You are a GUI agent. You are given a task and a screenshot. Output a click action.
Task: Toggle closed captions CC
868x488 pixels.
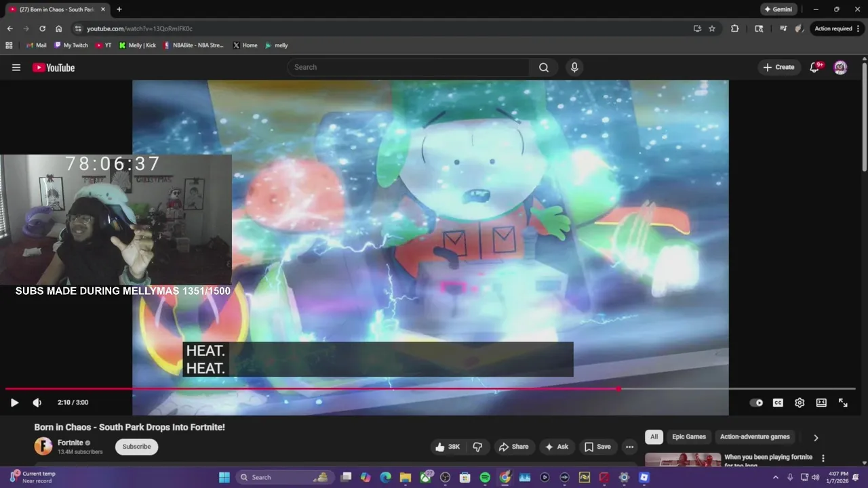tap(778, 403)
